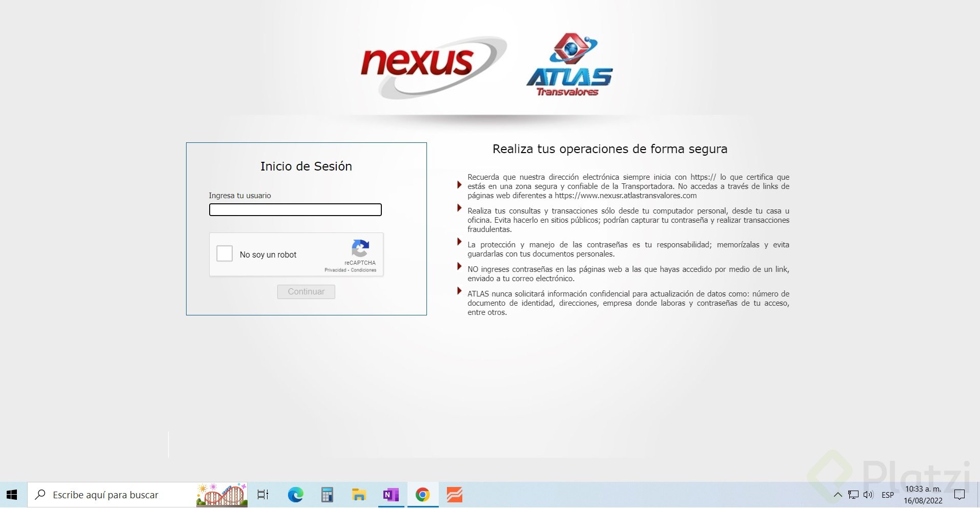Check the No soy un robot checkbox

tap(224, 253)
